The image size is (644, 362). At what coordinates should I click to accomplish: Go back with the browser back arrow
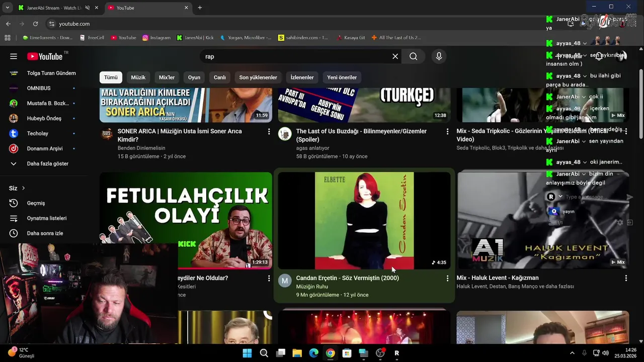(8, 24)
